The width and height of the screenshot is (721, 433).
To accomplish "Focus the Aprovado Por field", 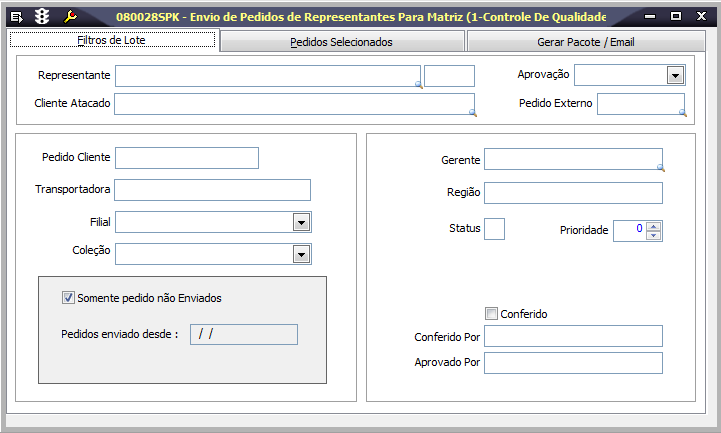I will tap(573, 363).
